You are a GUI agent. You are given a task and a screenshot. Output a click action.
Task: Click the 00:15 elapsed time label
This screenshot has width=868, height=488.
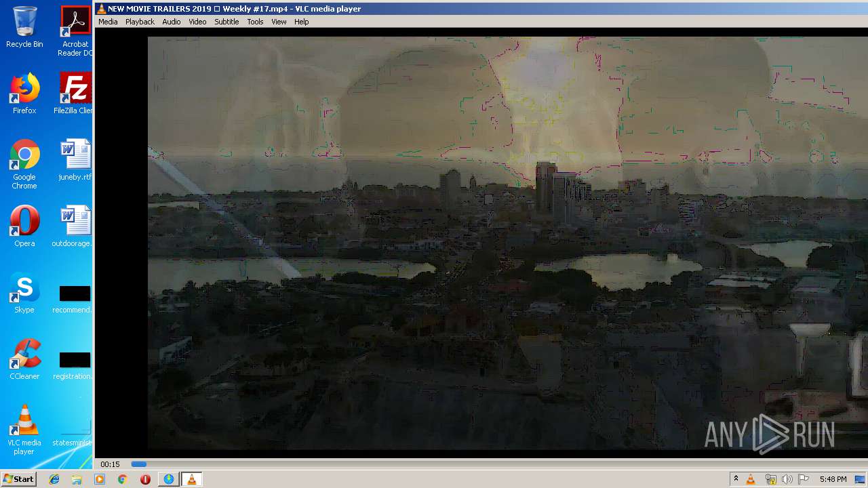tap(110, 464)
